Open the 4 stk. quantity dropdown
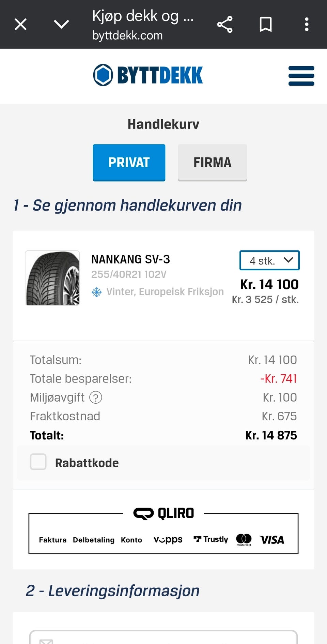This screenshot has height=644, width=327. pyautogui.click(x=269, y=260)
